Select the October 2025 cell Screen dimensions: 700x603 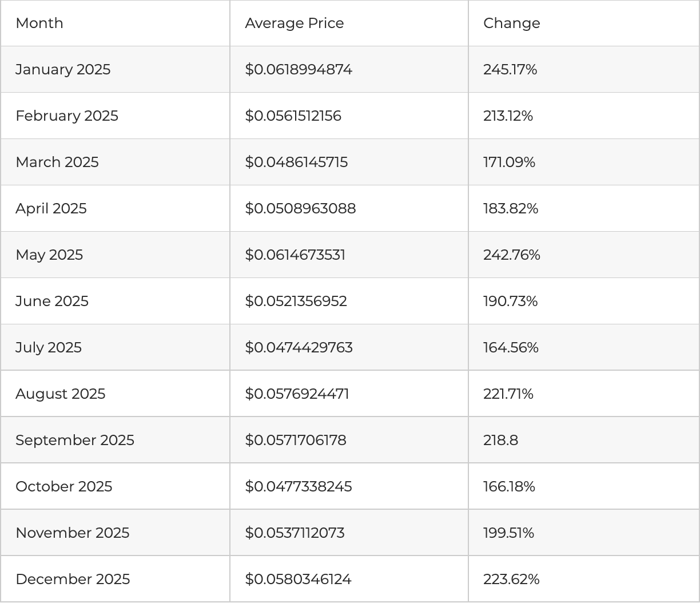pos(64,487)
